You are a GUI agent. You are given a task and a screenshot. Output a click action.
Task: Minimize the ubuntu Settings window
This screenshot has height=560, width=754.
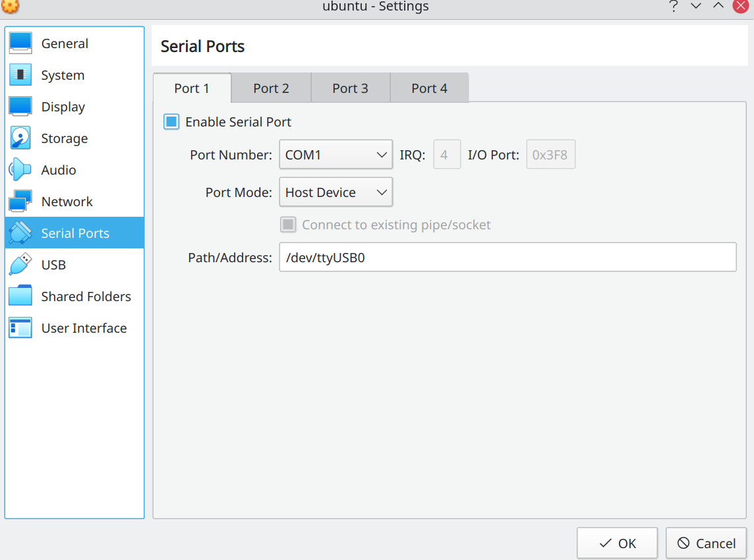(696, 6)
